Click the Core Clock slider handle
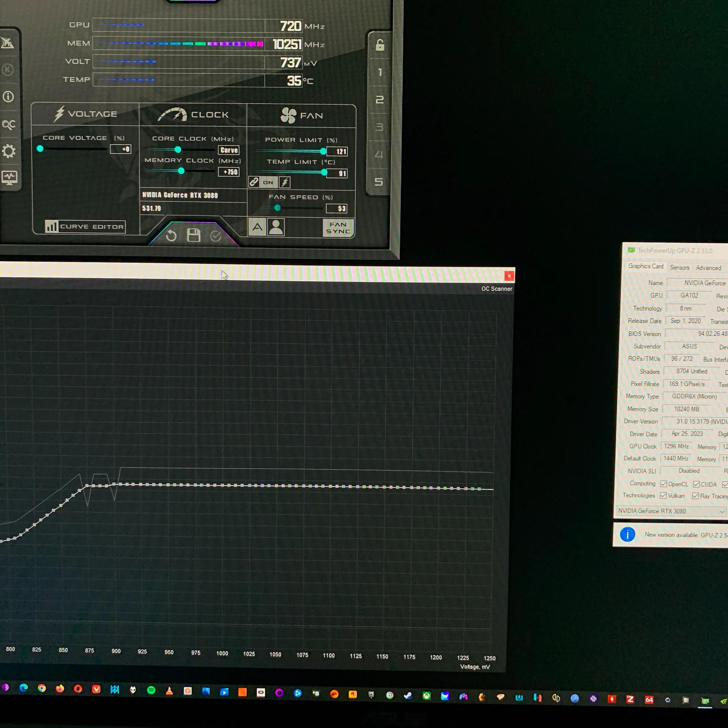The image size is (728, 728). coord(178,150)
